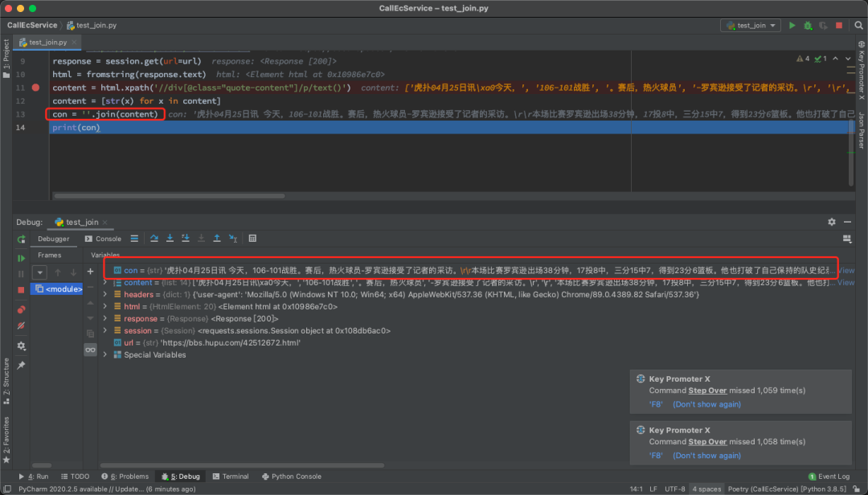Pin the debug tab with the pin icon
Image resolution: width=868 pixels, height=495 pixels.
click(21, 366)
